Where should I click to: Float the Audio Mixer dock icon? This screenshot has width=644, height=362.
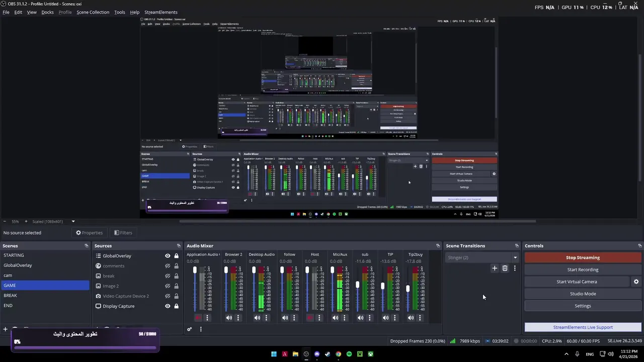tap(438, 246)
